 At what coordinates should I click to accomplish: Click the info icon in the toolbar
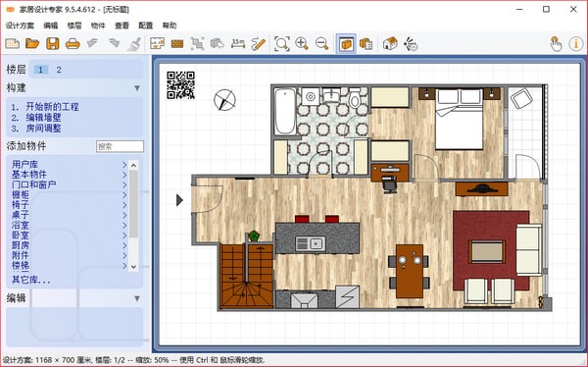point(576,44)
